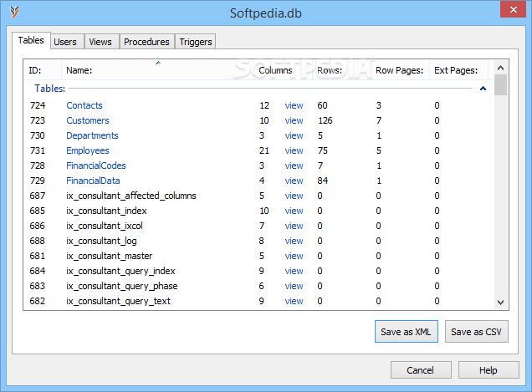The width and height of the screenshot is (532, 392).
Task: Click view link for ix_consultant_master
Action: 294,256
